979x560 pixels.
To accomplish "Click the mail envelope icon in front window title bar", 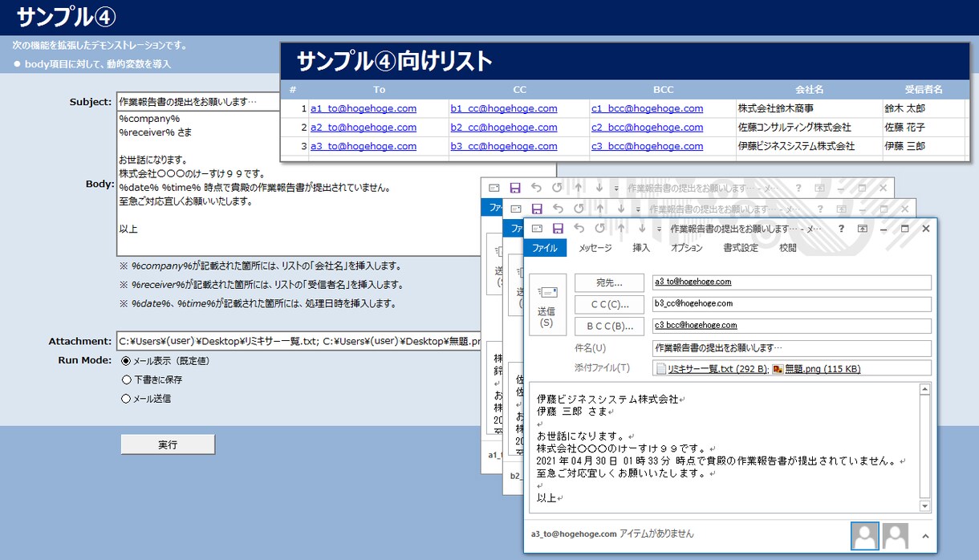I will pyautogui.click(x=537, y=229).
